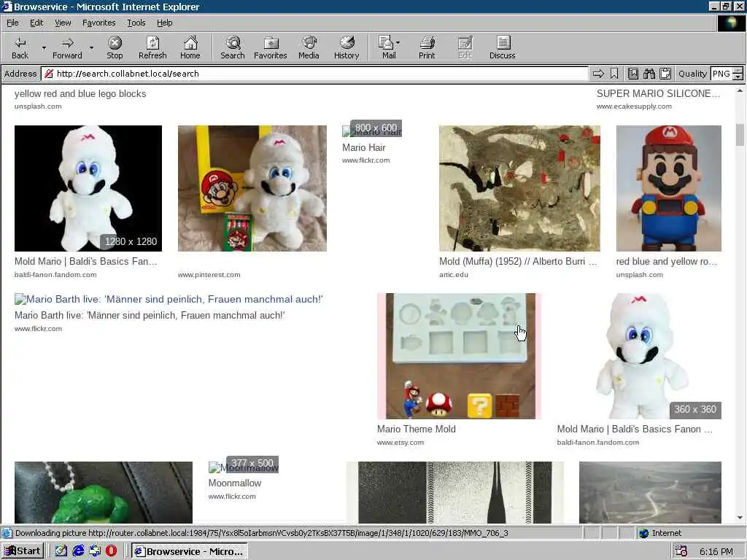Click 'SUPER MARIO SILICONE…' result title

[659, 94]
